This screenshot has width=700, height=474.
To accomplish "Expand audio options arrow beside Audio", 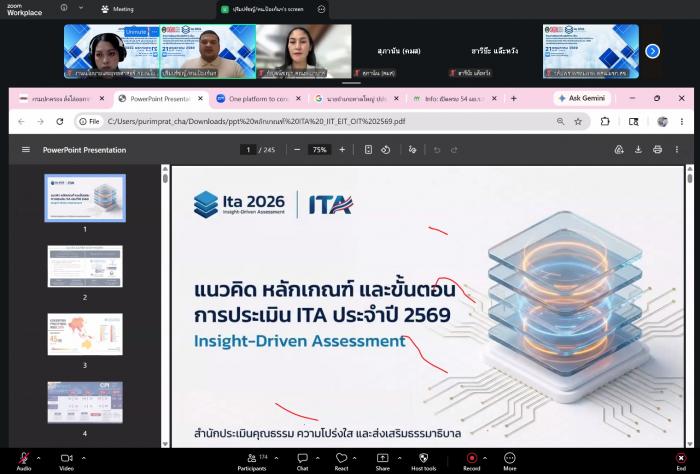I will [38, 458].
